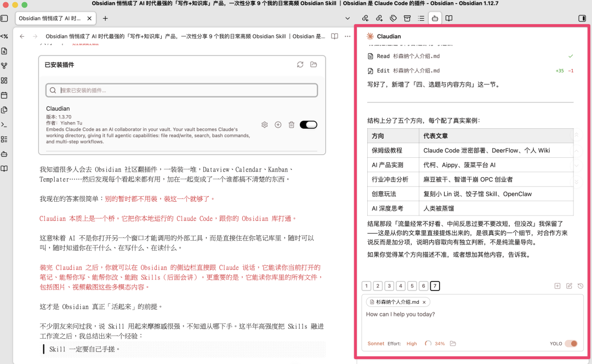Toggle the right sidebar panel icon
592x364 pixels.
click(x=582, y=18)
